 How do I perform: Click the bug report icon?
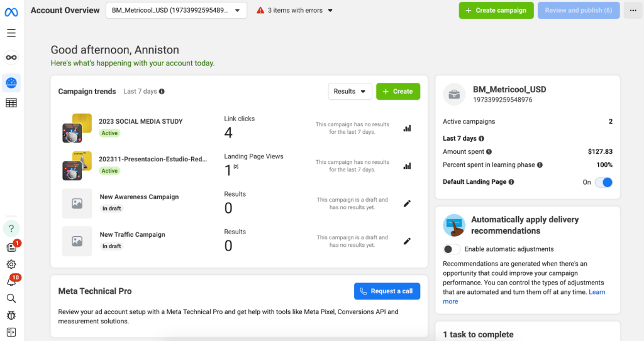click(x=11, y=315)
